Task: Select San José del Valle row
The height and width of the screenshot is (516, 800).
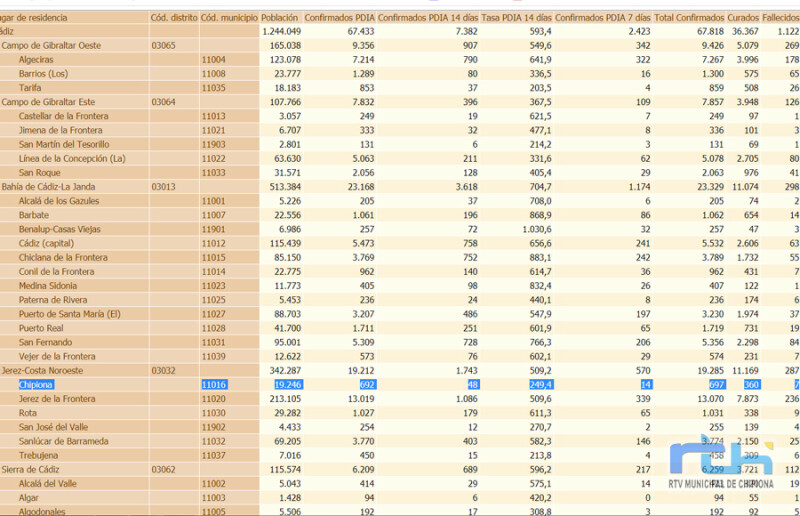Action: tap(400, 427)
